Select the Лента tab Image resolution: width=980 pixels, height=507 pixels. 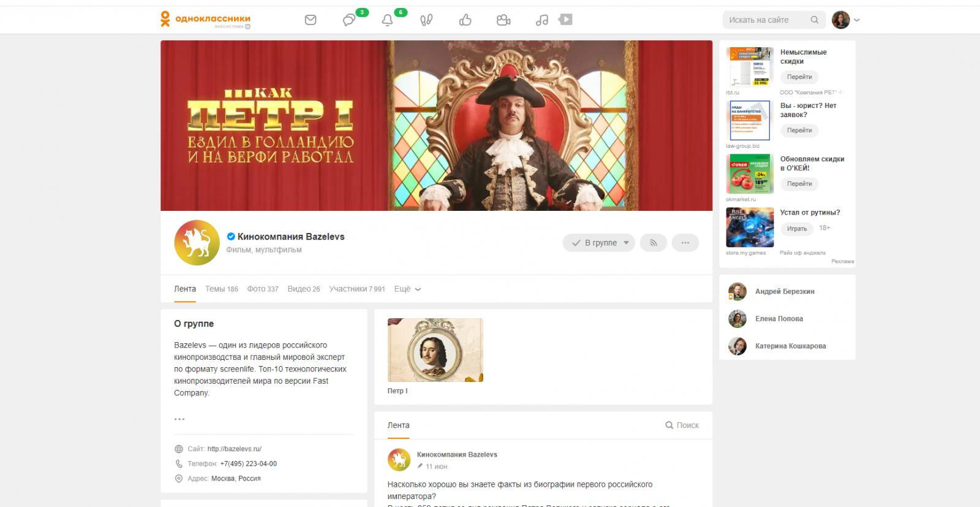pos(185,289)
